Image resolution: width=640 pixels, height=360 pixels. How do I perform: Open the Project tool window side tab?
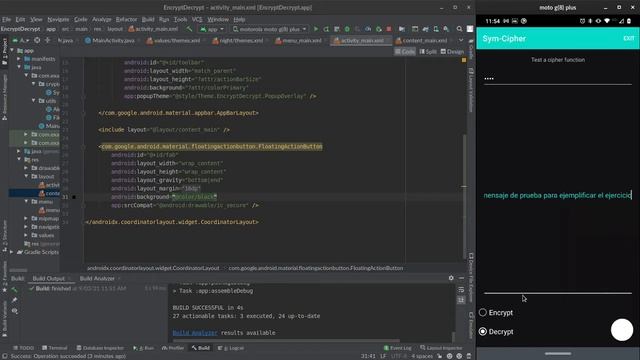(x=4, y=51)
